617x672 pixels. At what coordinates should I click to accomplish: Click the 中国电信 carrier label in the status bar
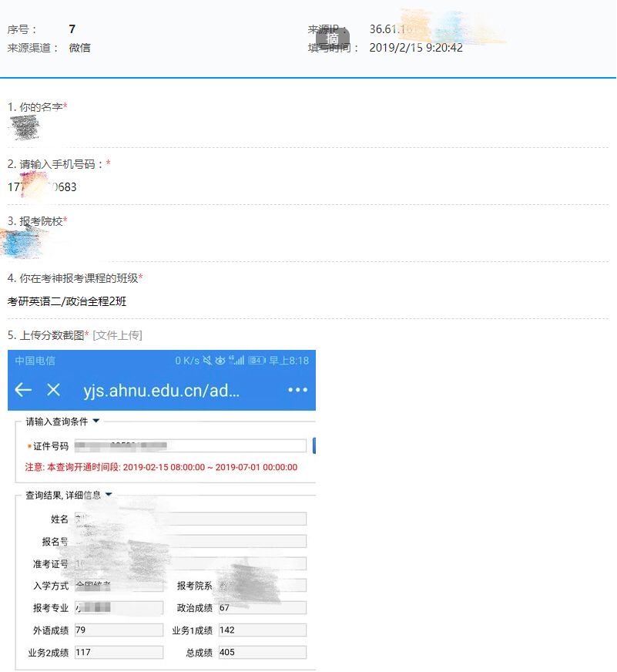point(36,360)
